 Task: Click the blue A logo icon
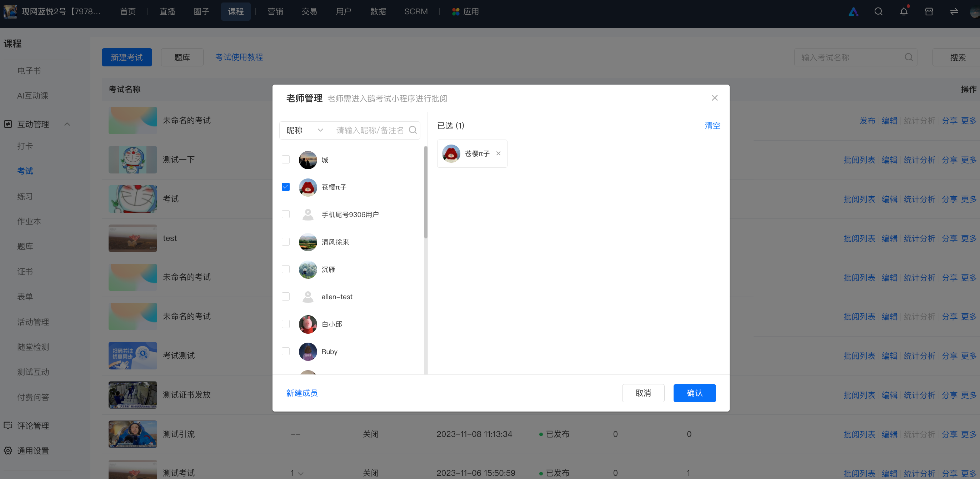[853, 12]
